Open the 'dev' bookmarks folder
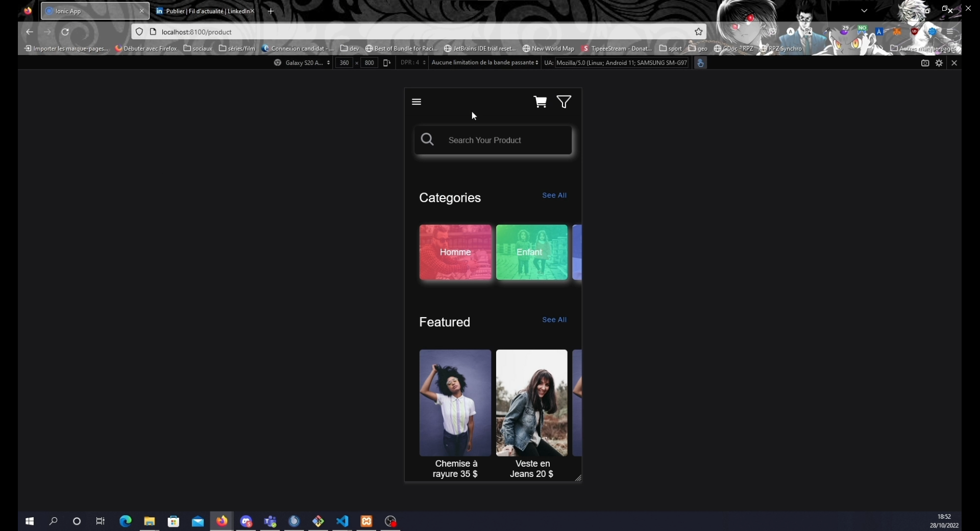 (x=350, y=49)
